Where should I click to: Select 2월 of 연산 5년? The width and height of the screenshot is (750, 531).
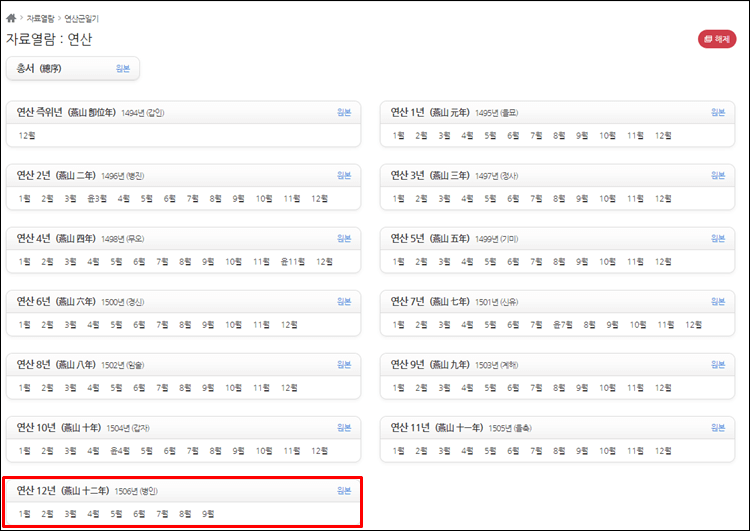point(421,262)
